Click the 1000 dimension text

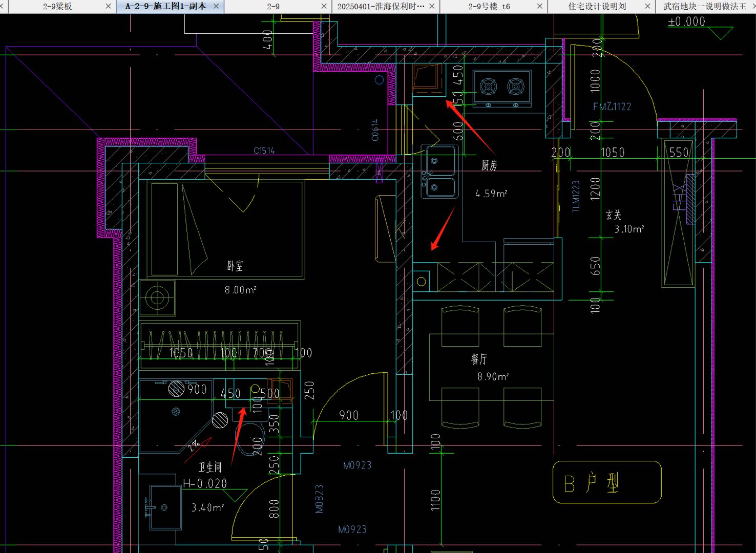click(595, 81)
